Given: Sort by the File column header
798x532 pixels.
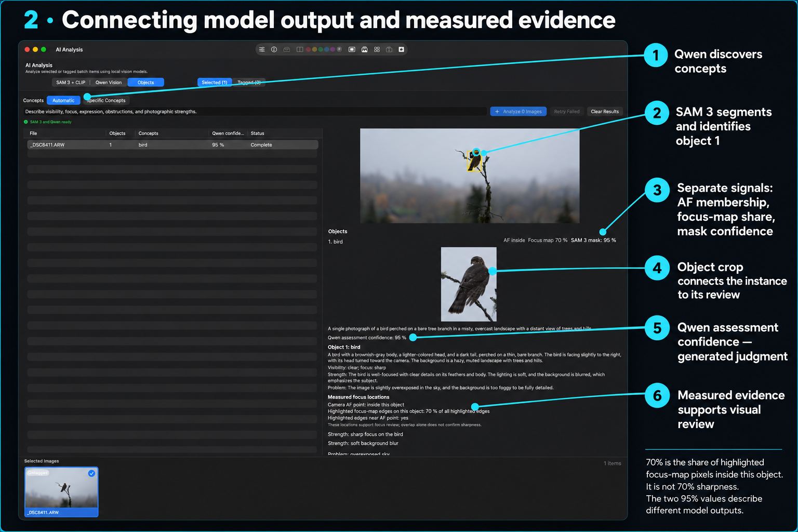Looking at the screenshot, I should pos(33,134).
